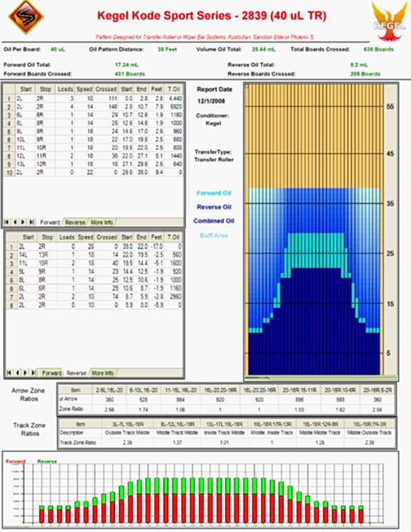
Task: Go to next sheet in upper load table
Action: [23, 222]
